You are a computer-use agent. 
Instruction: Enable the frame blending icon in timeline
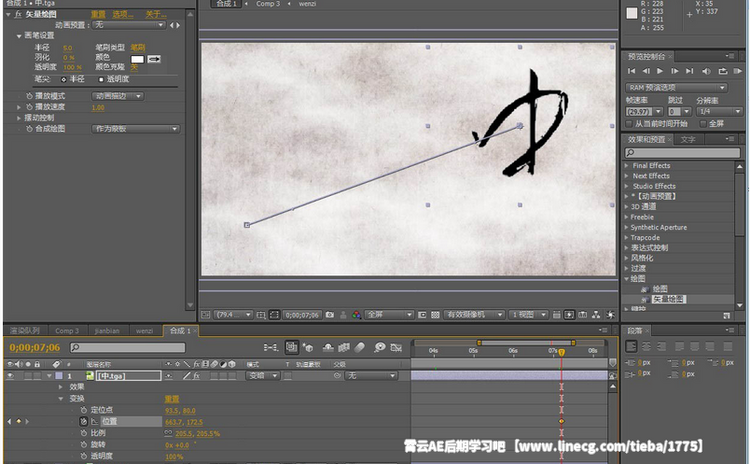(344, 347)
